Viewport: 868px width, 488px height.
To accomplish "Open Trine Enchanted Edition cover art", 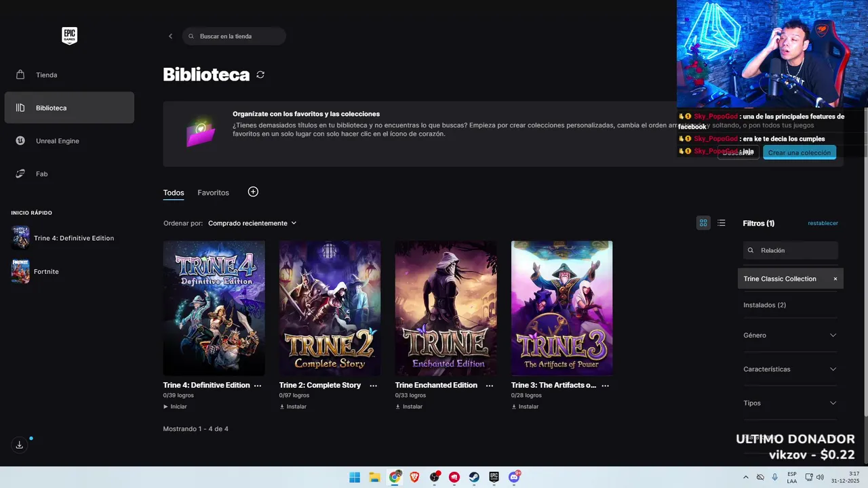I will pos(446,308).
